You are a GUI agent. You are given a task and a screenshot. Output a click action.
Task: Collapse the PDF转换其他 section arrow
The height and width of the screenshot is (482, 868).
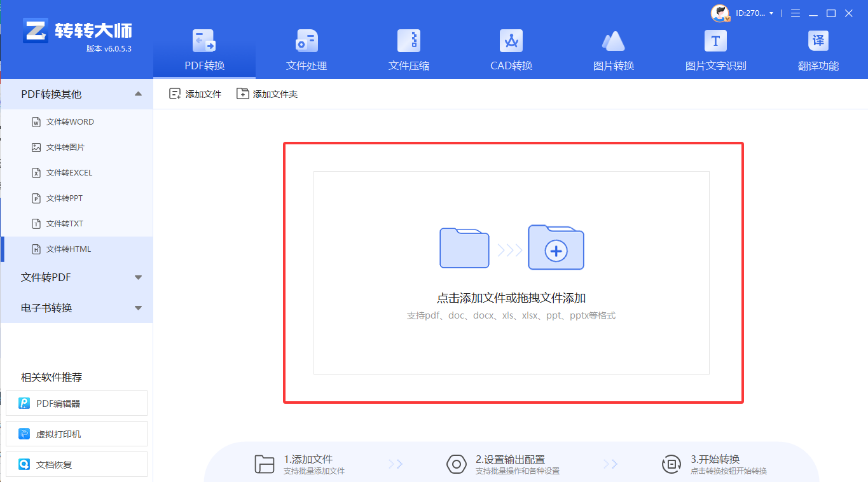coord(138,94)
